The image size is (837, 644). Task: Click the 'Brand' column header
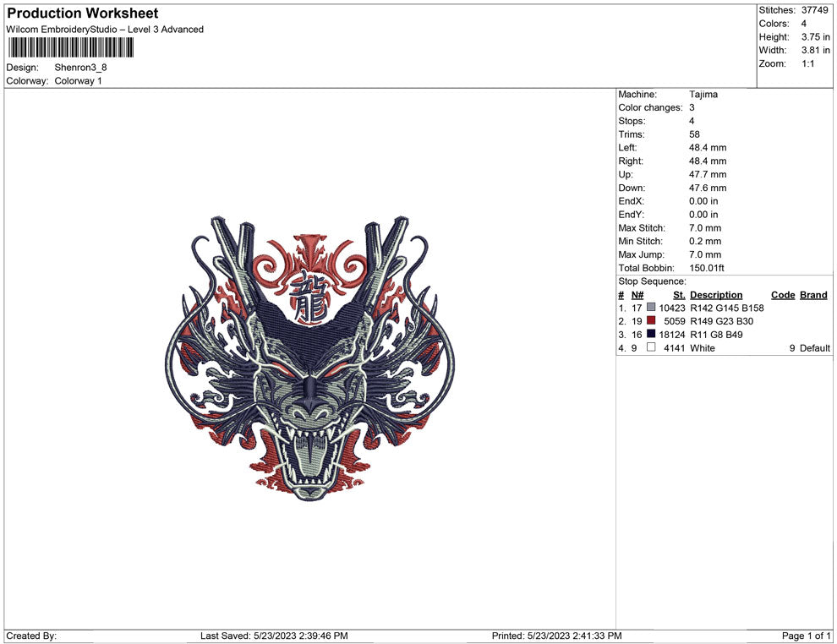tap(813, 295)
